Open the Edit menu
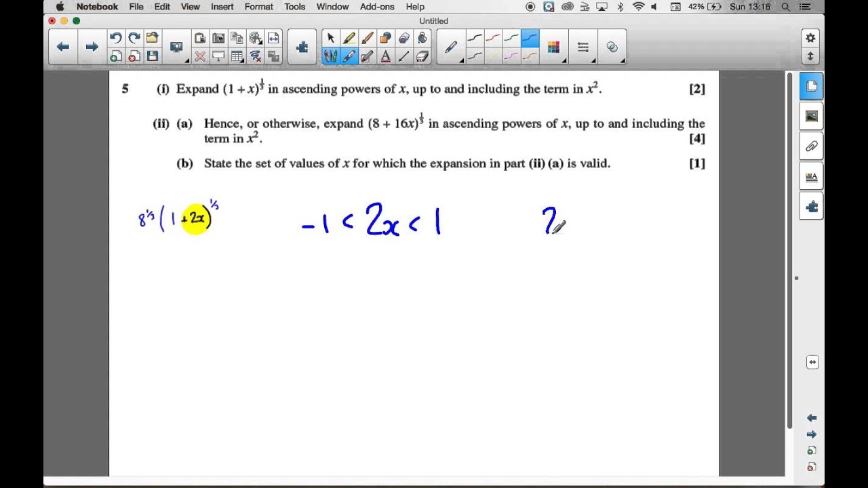868x488 pixels. 162,7
